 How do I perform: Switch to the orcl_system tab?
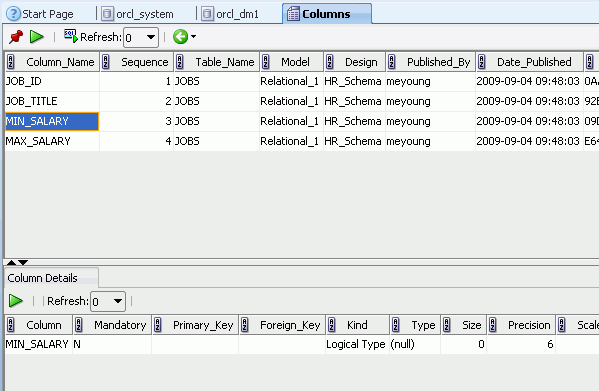click(x=138, y=14)
